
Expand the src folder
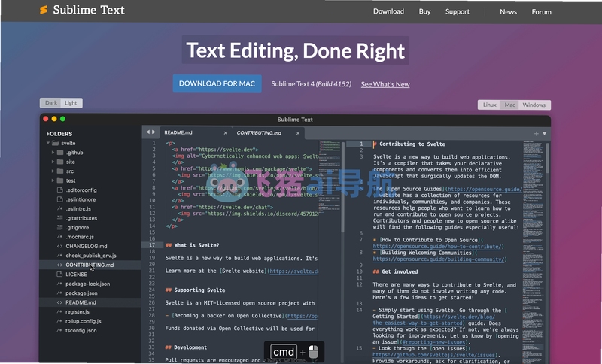(x=53, y=171)
